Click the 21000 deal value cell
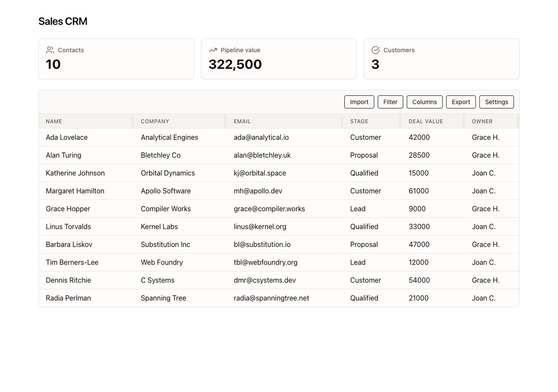558x392 pixels. pos(433,298)
